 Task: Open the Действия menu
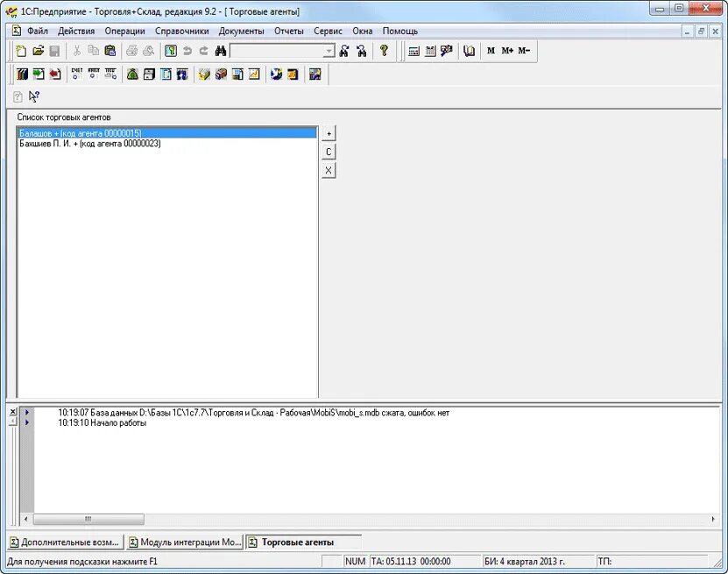(76, 32)
